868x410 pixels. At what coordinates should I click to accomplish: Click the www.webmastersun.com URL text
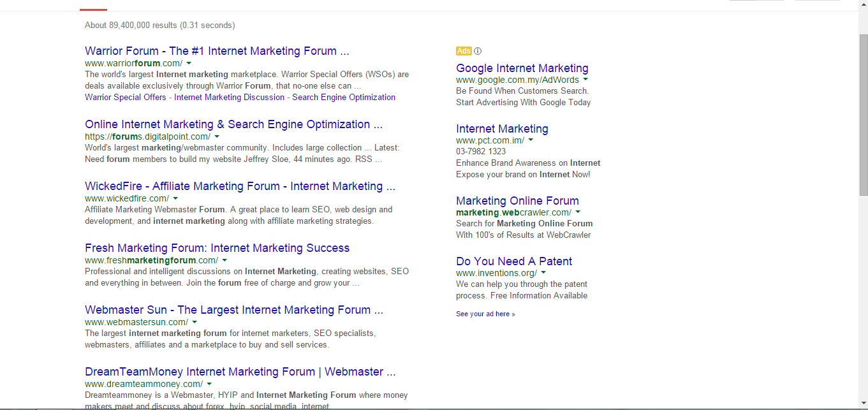click(x=136, y=323)
